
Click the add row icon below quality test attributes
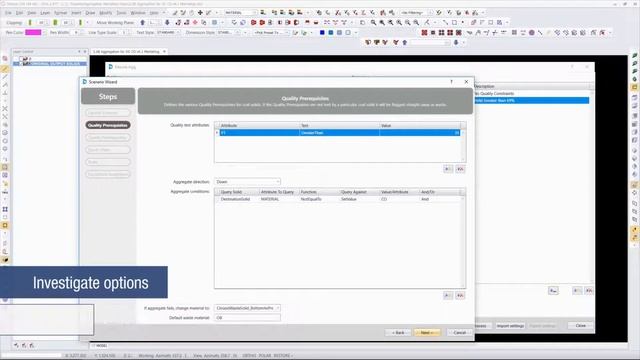point(448,169)
